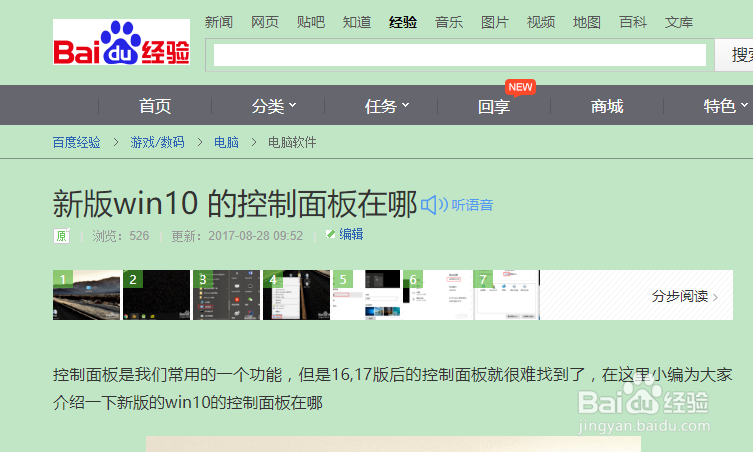Open step 3 thumbnail
The height and width of the screenshot is (452, 753).
tap(227, 295)
